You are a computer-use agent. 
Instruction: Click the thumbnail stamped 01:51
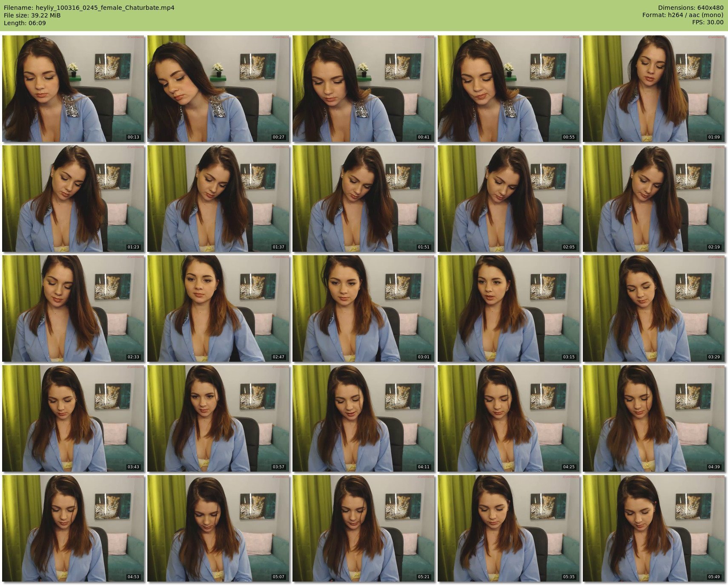(364, 199)
